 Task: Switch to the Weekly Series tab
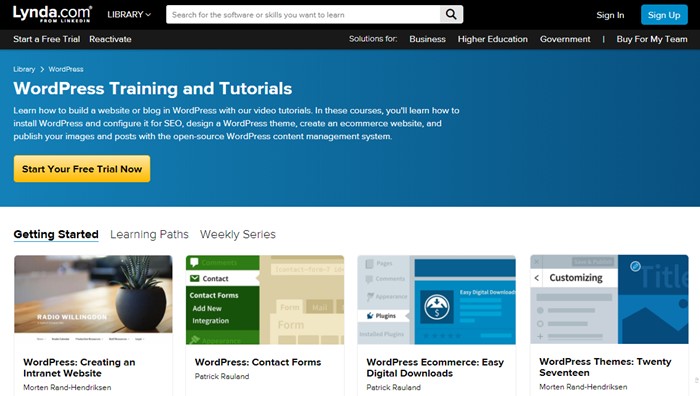click(x=238, y=234)
